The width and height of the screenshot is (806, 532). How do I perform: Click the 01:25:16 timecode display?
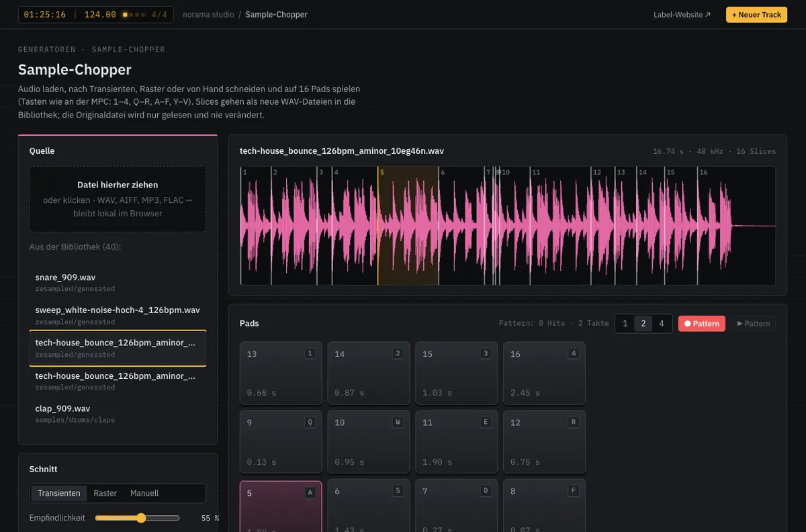click(45, 15)
